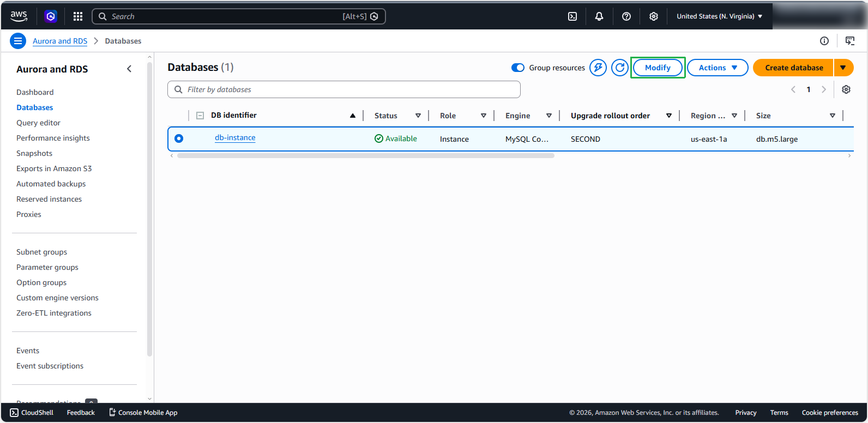The image size is (868, 423).
Task: Select the db-instance radio button
Action: [x=179, y=138]
